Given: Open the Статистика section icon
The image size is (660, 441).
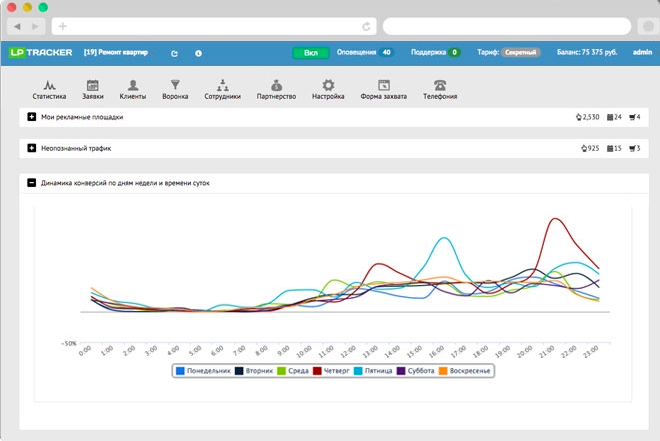Looking at the screenshot, I should coord(48,86).
